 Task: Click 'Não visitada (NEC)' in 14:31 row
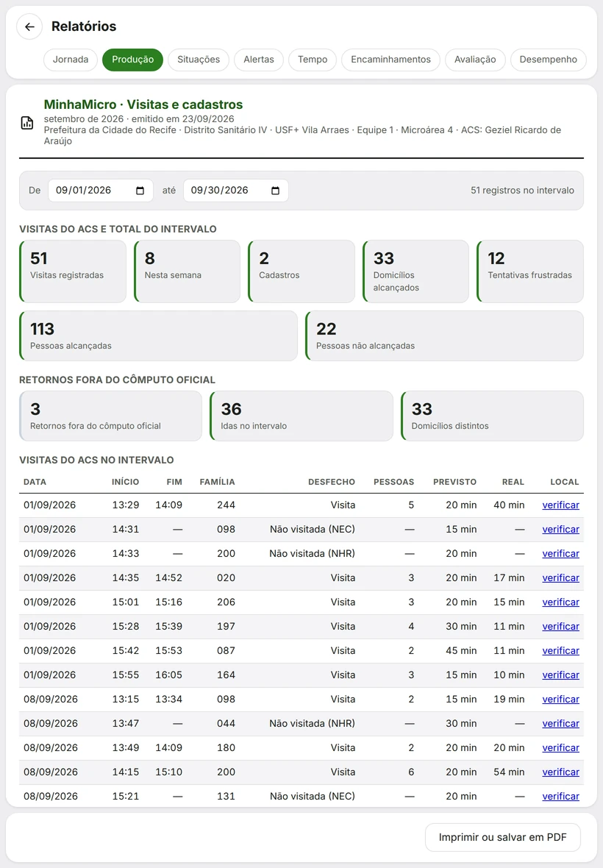(313, 529)
